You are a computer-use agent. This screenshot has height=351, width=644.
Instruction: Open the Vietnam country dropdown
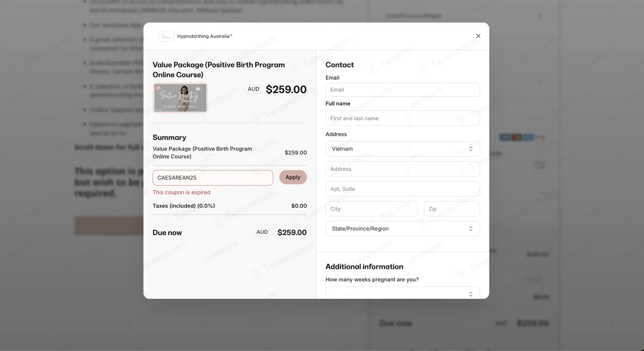(402, 149)
